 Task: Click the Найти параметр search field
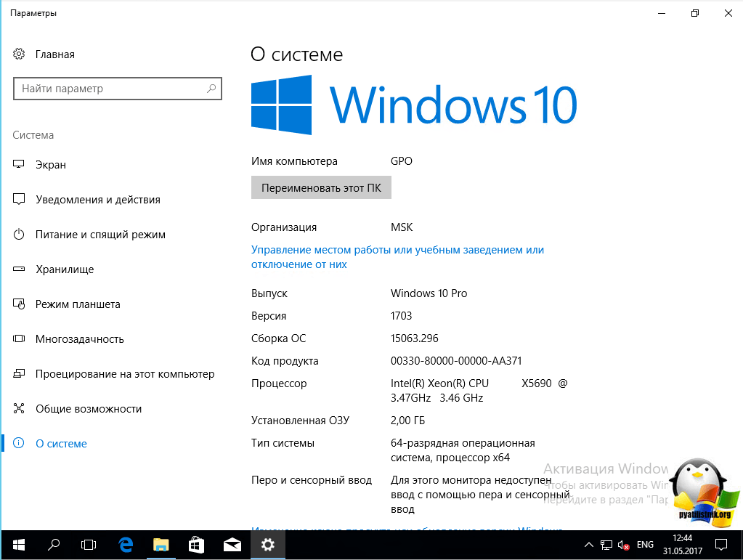click(x=109, y=89)
